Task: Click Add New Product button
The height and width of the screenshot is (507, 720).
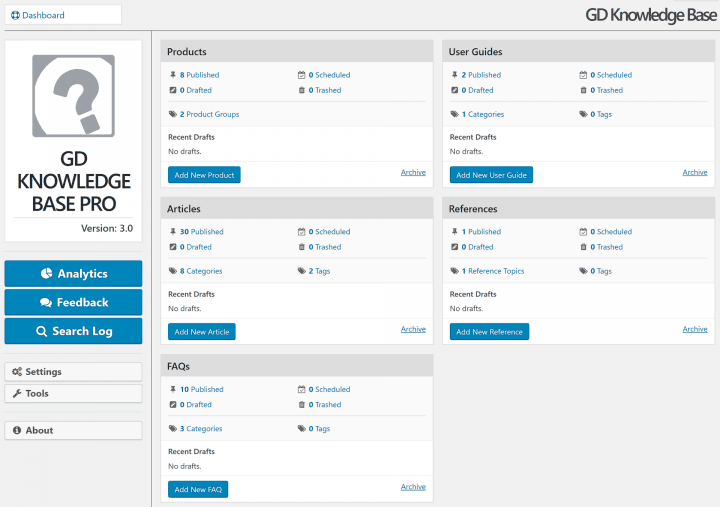Action: click(204, 175)
